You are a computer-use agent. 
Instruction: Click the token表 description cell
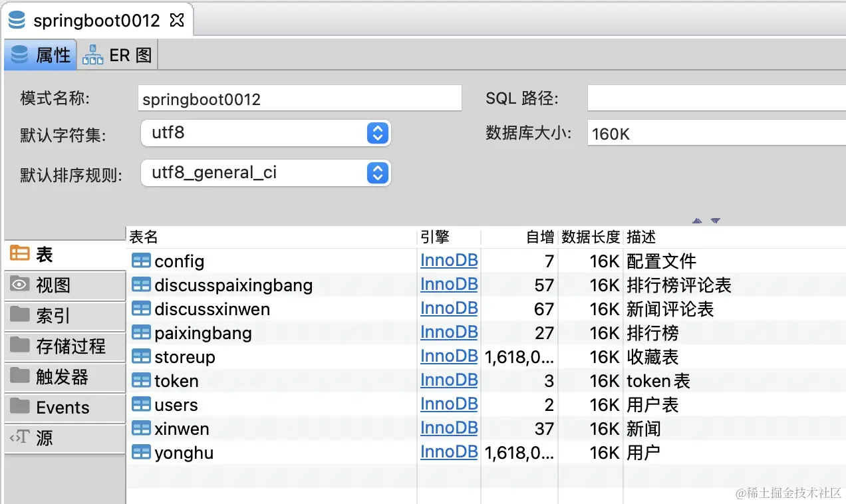click(x=658, y=381)
